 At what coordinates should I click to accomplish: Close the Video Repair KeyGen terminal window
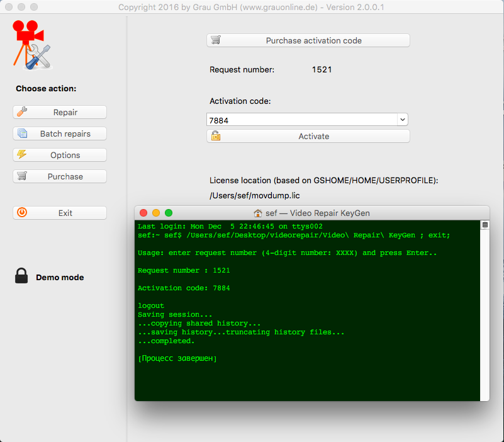tap(143, 213)
